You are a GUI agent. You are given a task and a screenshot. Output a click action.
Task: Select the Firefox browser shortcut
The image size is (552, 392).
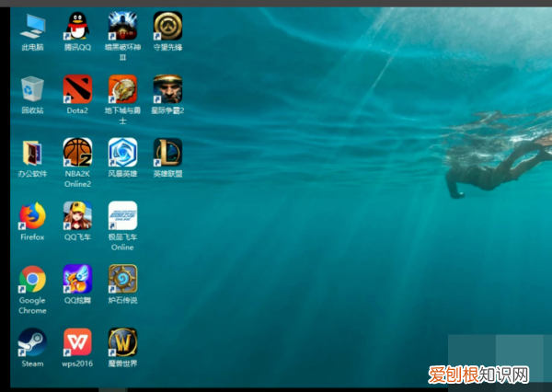pos(33,216)
